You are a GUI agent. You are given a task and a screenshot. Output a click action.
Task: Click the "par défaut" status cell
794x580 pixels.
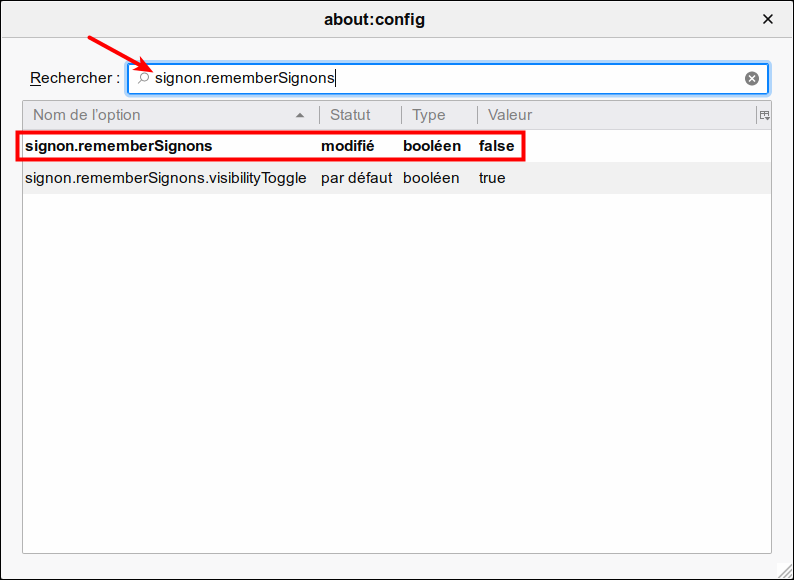(356, 178)
